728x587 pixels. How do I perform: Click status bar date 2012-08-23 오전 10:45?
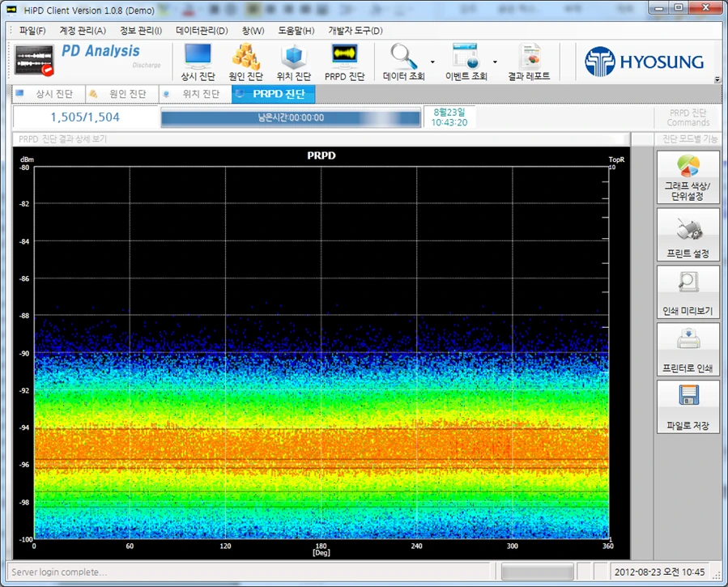[x=660, y=572]
